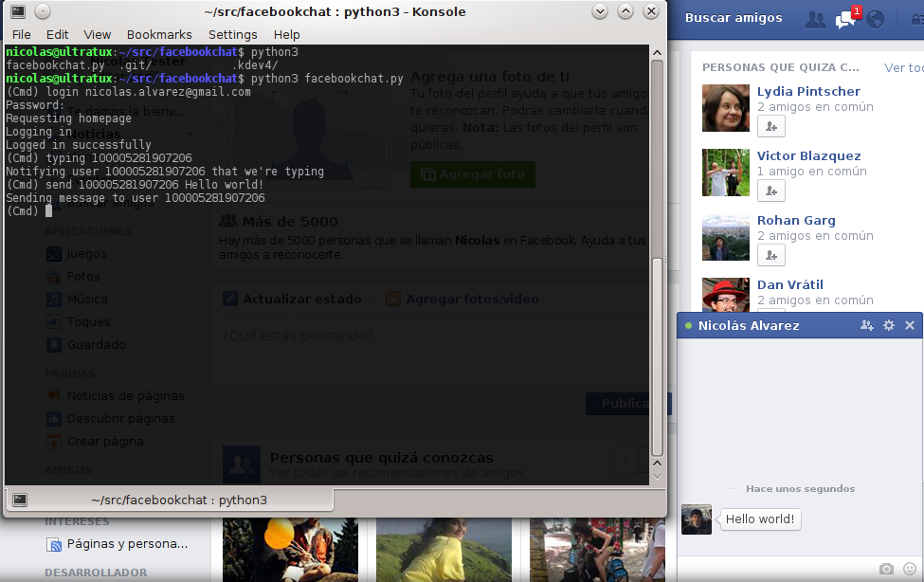Open the friend requests icon in Facebook header
The image size is (924, 582).
[x=816, y=20]
